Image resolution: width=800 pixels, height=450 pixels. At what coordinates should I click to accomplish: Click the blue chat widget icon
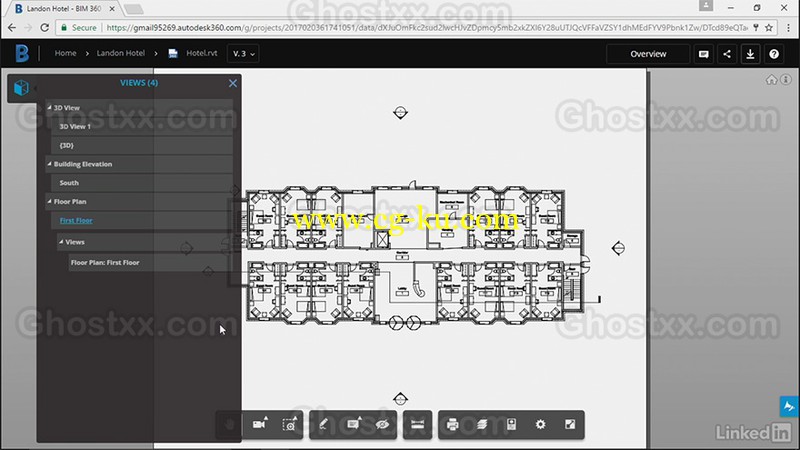[789, 407]
